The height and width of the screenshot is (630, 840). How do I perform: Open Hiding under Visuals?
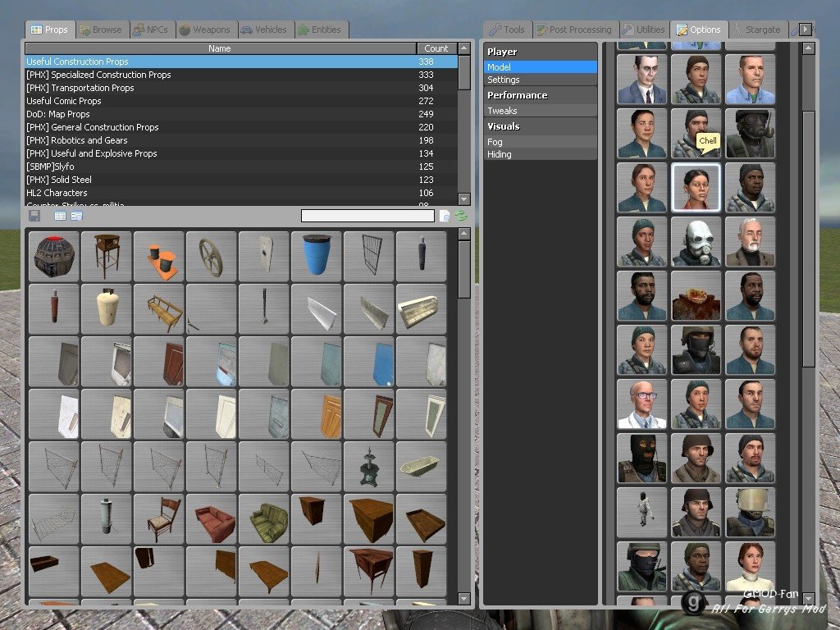540,154
